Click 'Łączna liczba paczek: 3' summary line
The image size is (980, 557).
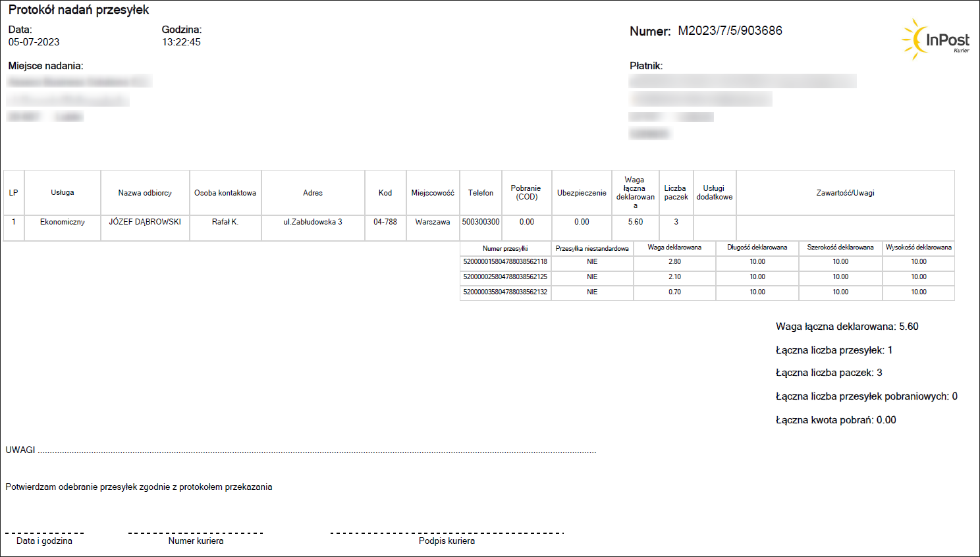(x=829, y=373)
